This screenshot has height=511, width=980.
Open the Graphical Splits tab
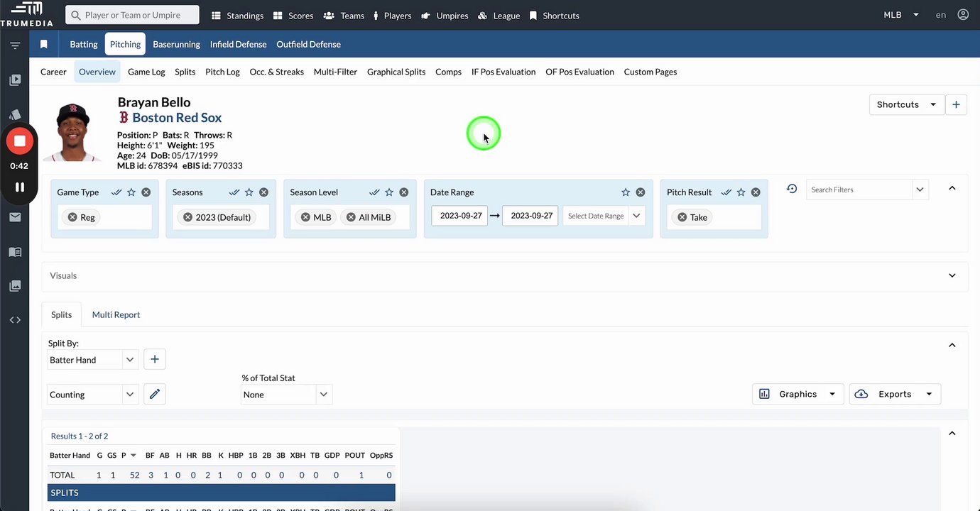click(396, 72)
